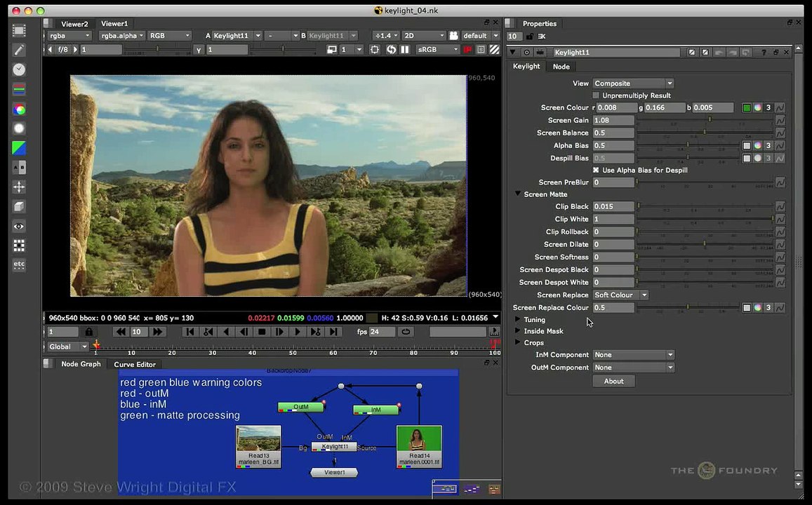This screenshot has width=812, height=505.
Task: Switch to the Viewer1 tab
Action: pos(114,24)
